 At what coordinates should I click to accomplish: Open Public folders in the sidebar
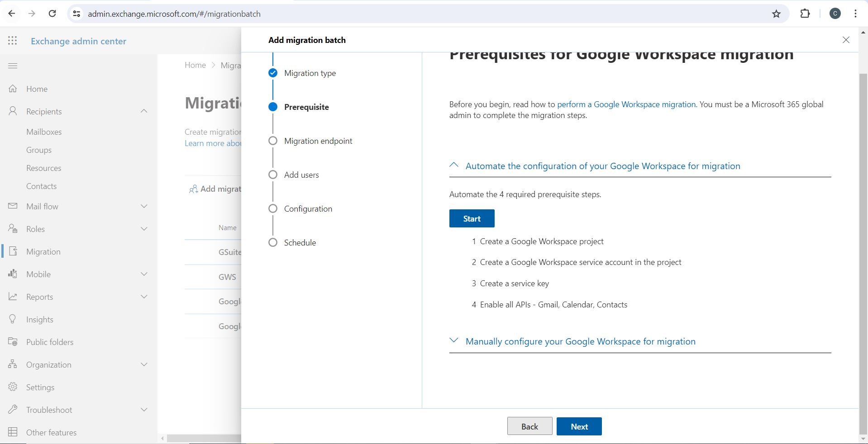point(50,342)
